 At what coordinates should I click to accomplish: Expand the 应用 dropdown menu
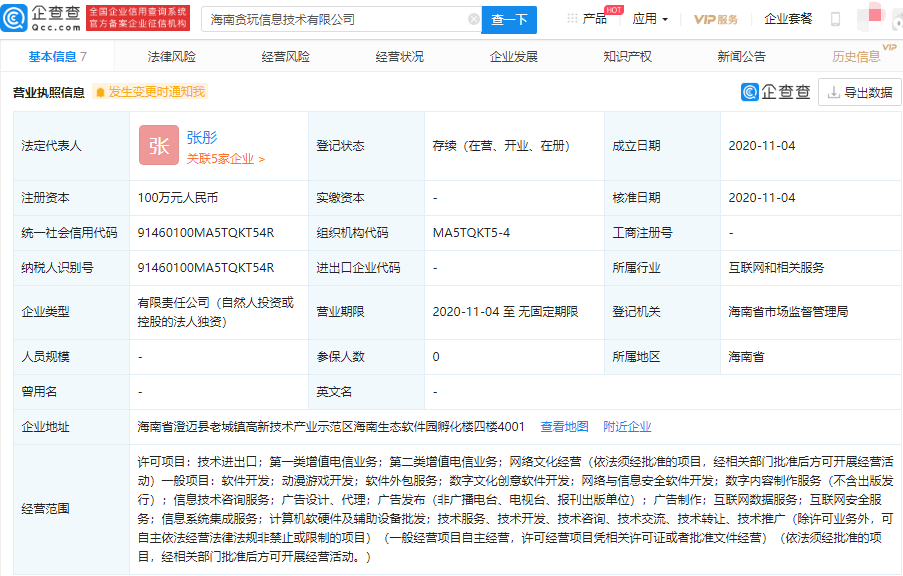coord(650,19)
